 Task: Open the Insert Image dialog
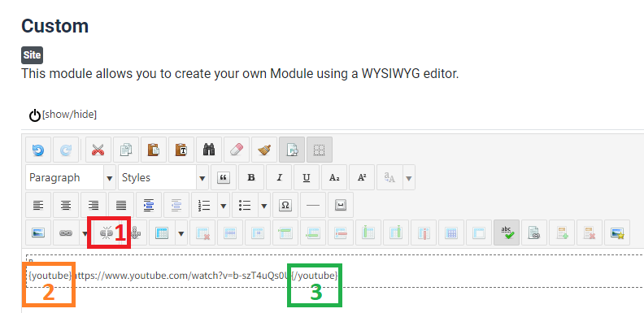point(38,233)
